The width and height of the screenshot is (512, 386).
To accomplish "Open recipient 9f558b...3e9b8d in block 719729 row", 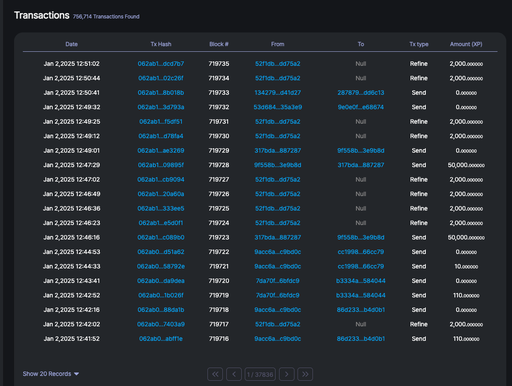I will pyautogui.click(x=361, y=151).
